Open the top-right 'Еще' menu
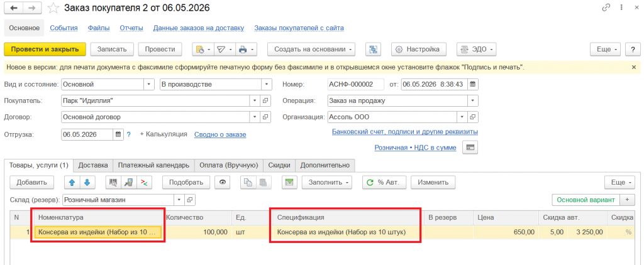Screen dimensions: 644x265 pos(606,49)
